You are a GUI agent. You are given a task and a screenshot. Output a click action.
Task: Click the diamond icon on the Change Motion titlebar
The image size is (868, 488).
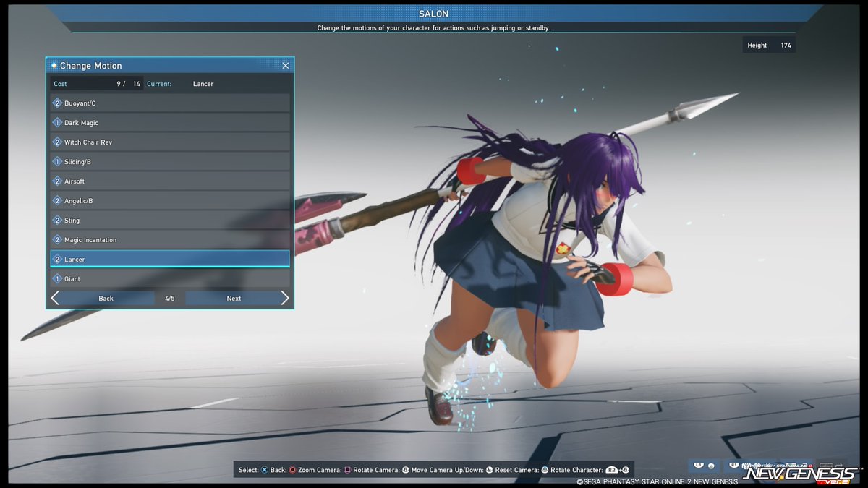54,65
